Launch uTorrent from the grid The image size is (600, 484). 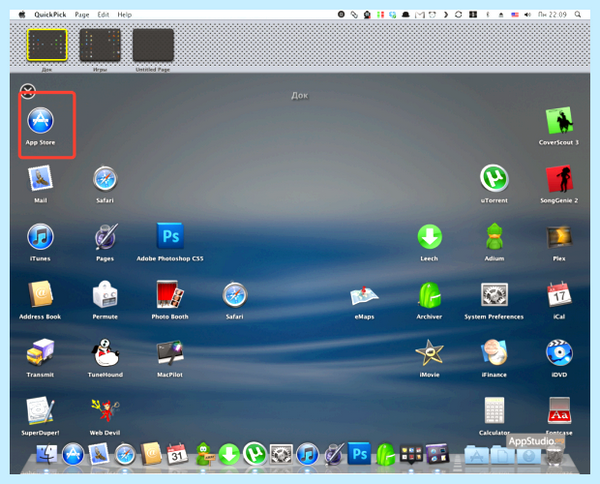coord(494,178)
